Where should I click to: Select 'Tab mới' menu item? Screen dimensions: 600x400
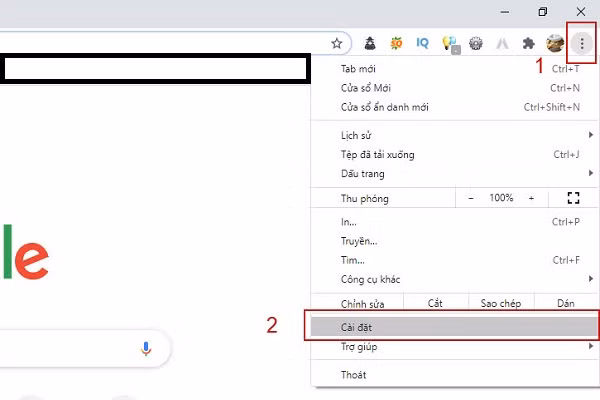(x=454, y=69)
